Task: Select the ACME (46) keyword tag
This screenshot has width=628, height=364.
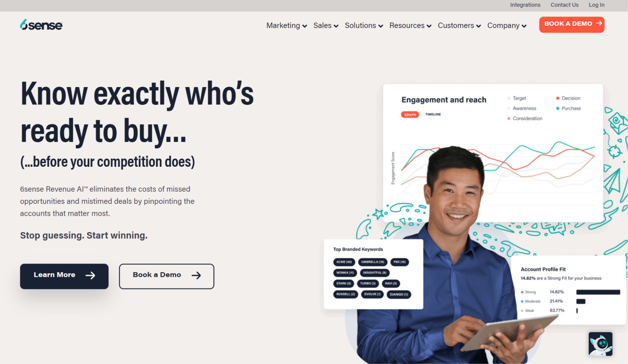Action: (344, 262)
